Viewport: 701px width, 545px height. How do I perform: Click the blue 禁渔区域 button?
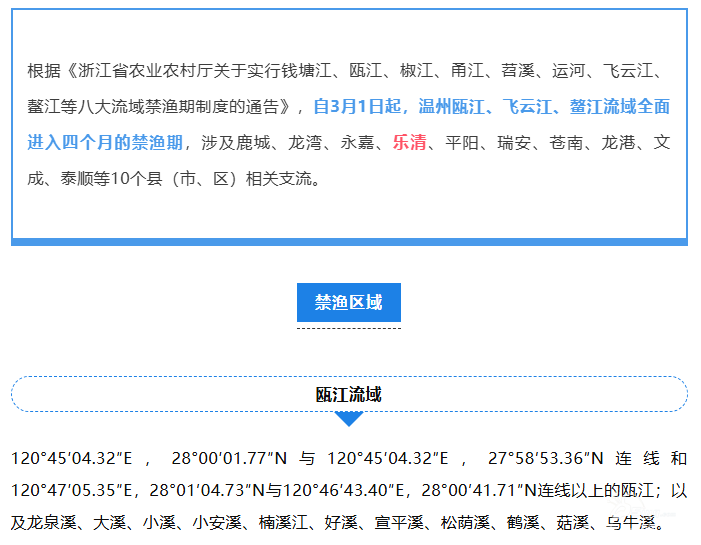(x=348, y=303)
